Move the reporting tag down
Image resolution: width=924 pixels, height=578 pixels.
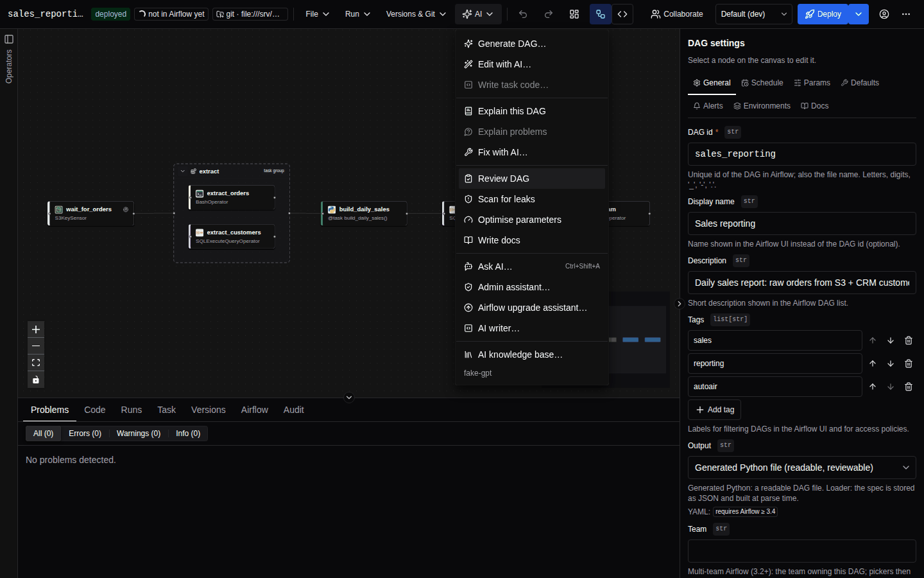pyautogui.click(x=891, y=363)
